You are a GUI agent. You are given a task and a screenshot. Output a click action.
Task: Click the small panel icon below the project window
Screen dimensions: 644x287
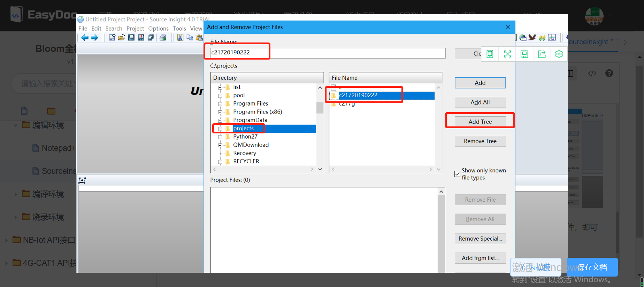click(82, 180)
